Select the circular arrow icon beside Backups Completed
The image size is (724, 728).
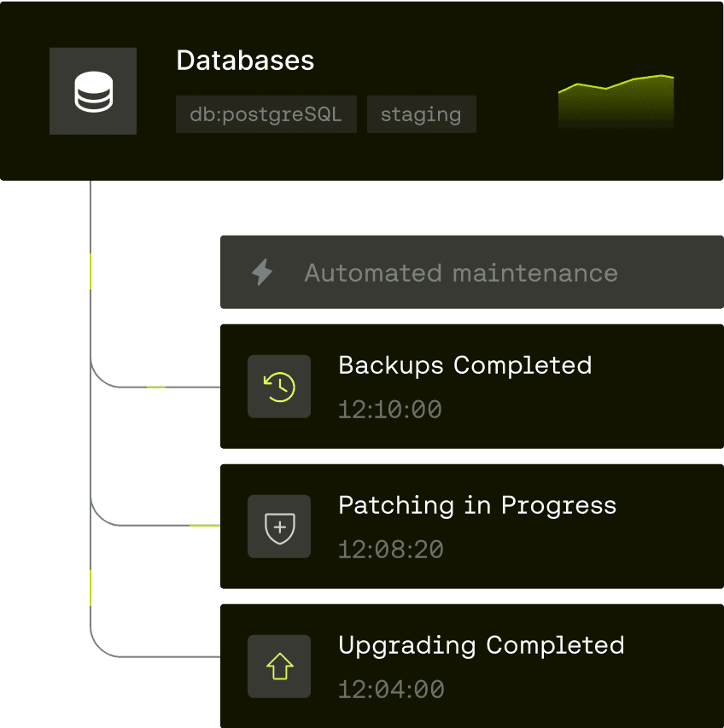pyautogui.click(x=278, y=386)
